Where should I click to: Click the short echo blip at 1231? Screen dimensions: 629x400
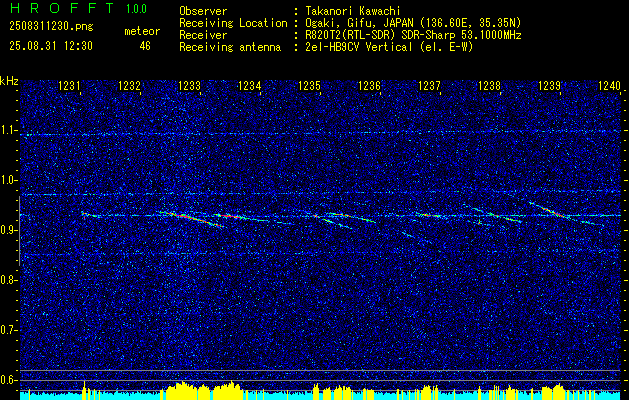click(x=87, y=215)
